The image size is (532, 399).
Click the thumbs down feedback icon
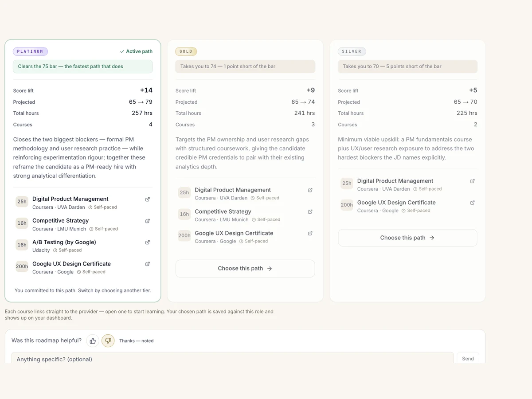click(x=108, y=341)
